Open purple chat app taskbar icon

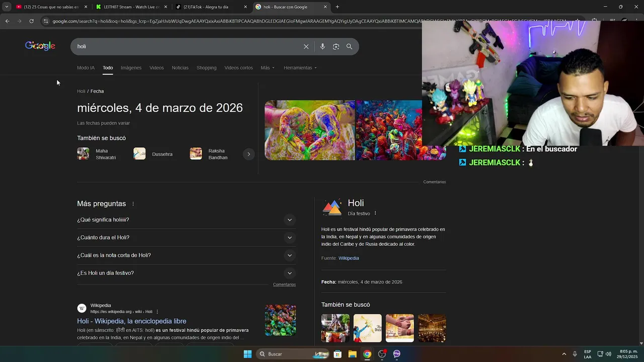pos(396,354)
